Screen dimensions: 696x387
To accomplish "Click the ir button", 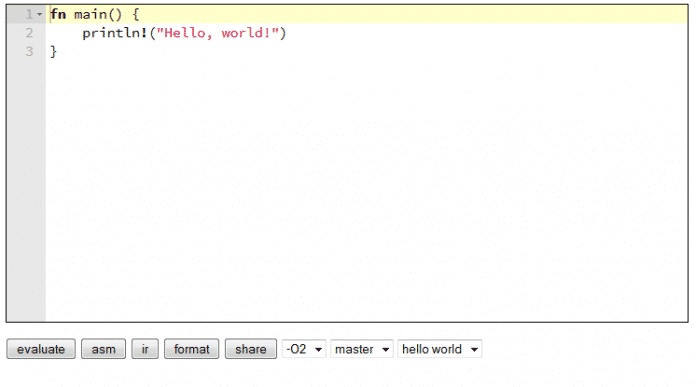I will coord(145,349).
